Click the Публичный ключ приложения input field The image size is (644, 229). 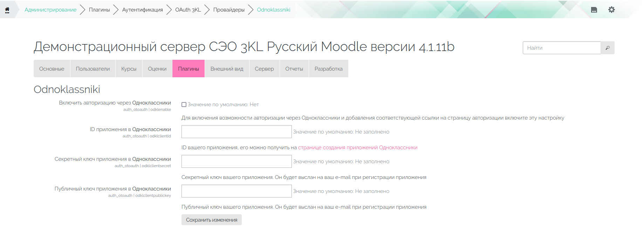coord(237,191)
